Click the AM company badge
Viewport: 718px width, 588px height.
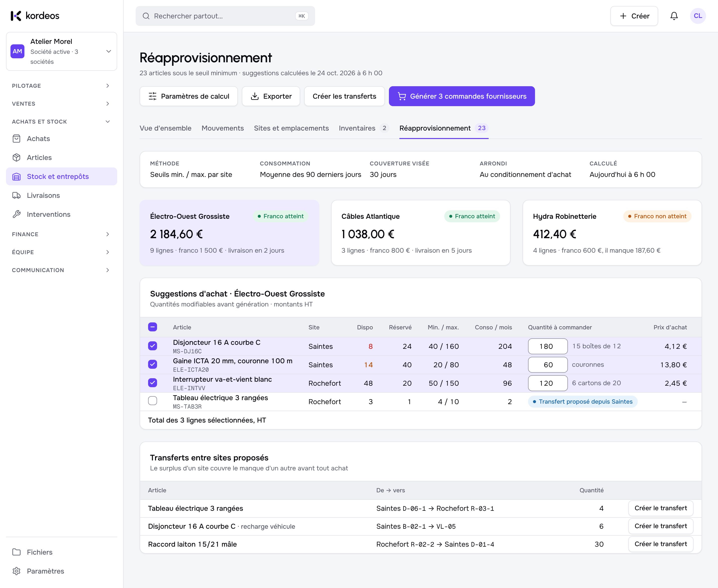click(17, 51)
